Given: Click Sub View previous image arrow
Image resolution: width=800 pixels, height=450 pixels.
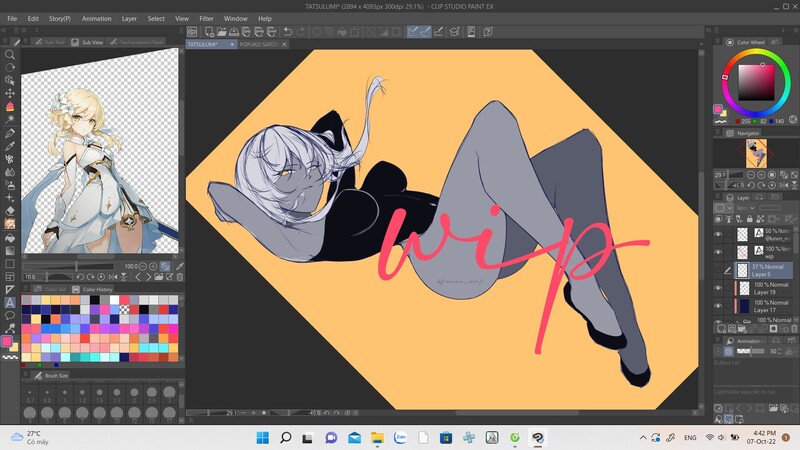Looking at the screenshot, I should [x=138, y=277].
